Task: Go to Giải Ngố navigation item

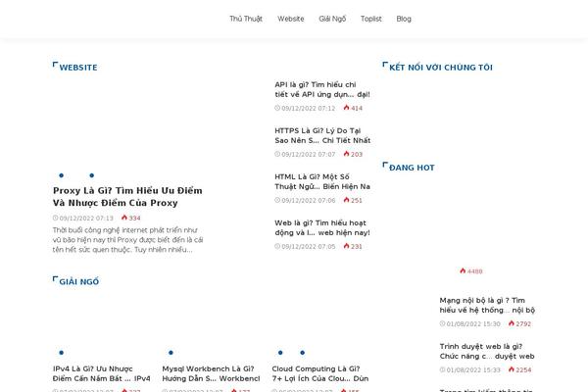Action: click(332, 19)
